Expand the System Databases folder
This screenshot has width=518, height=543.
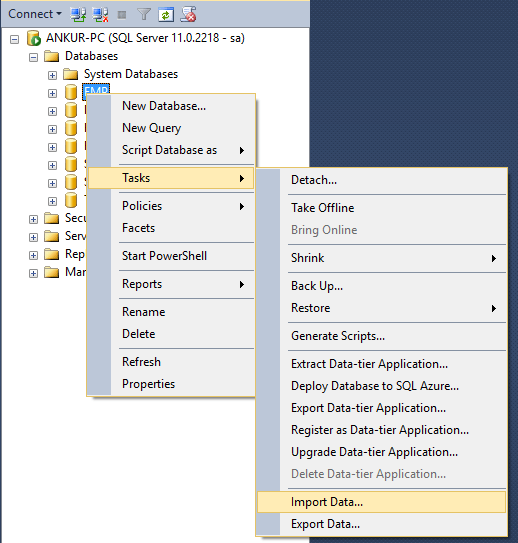tap(52, 75)
